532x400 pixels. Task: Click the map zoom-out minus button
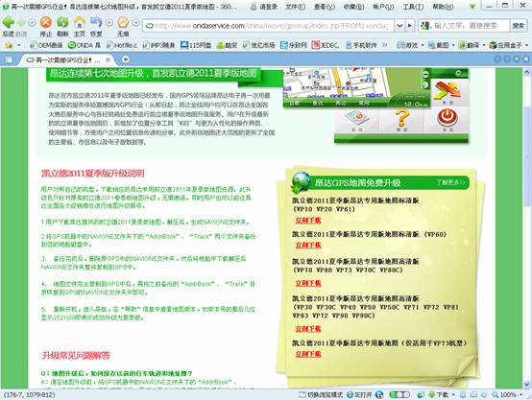coord(425,74)
